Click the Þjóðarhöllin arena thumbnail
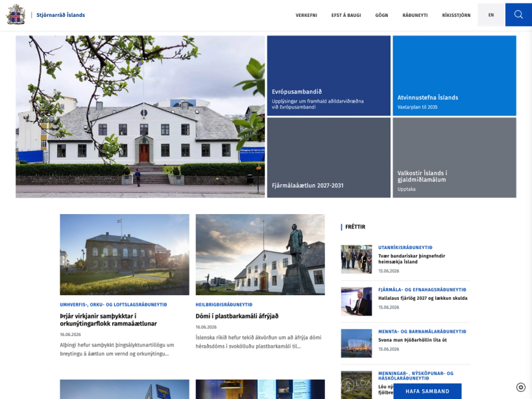 point(356,343)
